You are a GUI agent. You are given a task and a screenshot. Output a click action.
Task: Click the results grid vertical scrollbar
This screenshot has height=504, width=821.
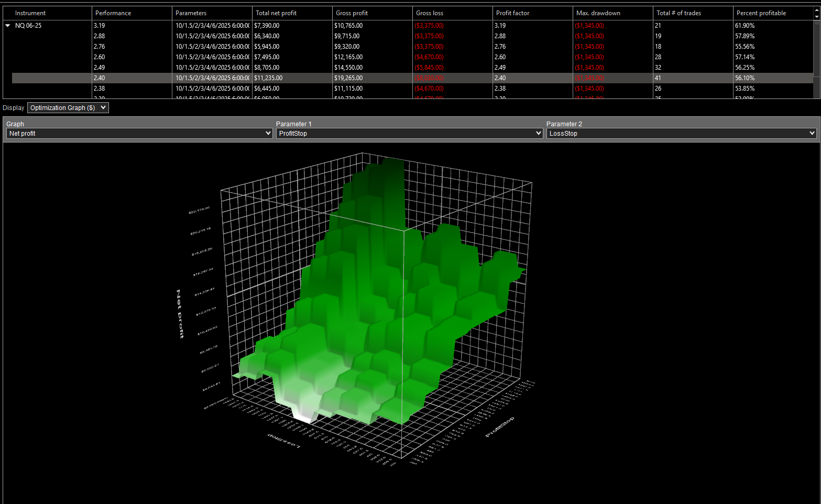coord(816,52)
